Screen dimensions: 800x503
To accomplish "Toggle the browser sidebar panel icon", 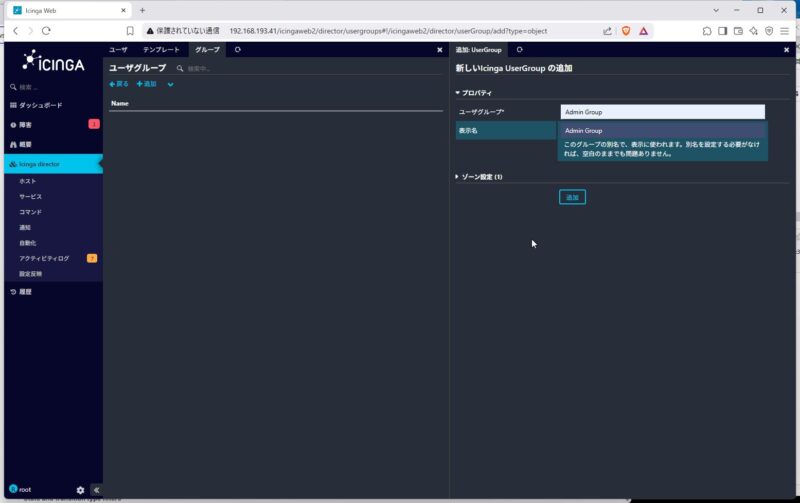I will 722,31.
